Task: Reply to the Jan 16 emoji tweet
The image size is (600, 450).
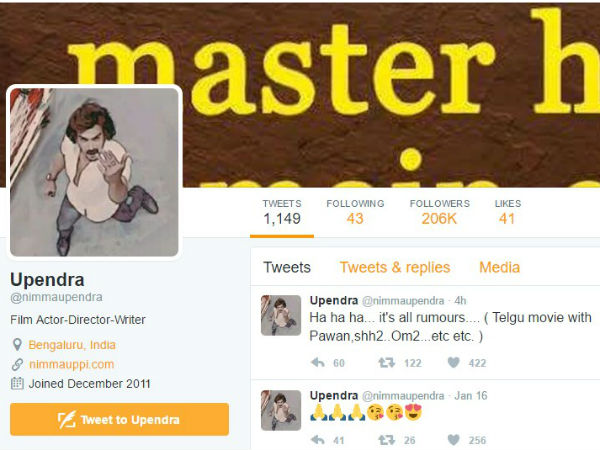Action: coord(318,440)
